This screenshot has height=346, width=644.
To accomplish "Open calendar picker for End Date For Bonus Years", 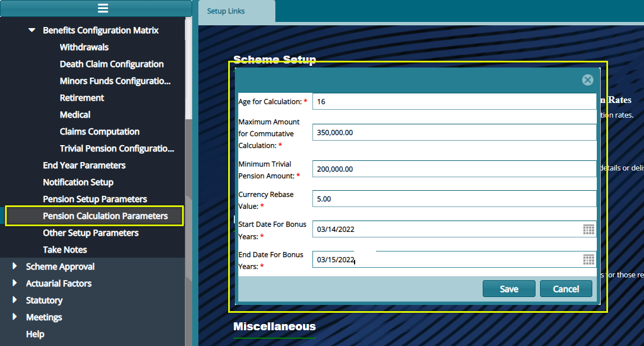I will coord(588,259).
